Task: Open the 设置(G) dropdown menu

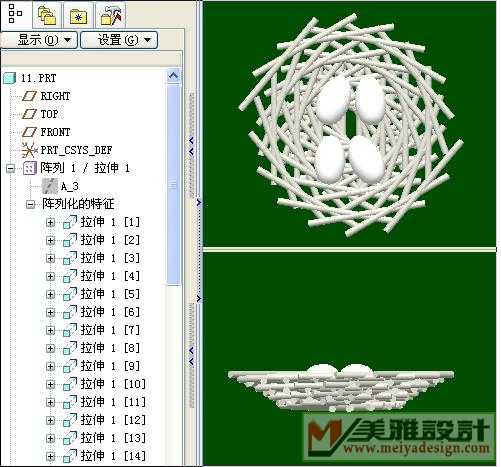Action: pyautogui.click(x=119, y=40)
